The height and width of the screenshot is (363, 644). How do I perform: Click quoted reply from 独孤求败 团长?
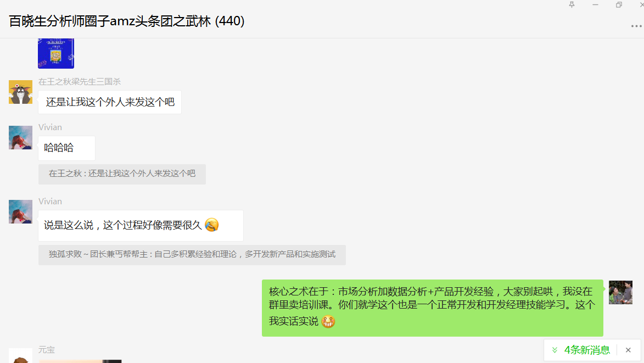click(192, 255)
